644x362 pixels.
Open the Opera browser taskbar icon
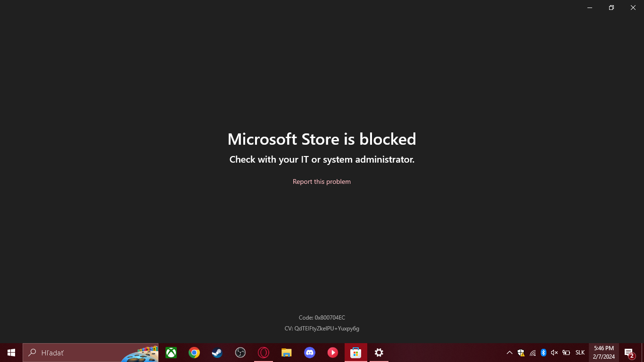264,353
